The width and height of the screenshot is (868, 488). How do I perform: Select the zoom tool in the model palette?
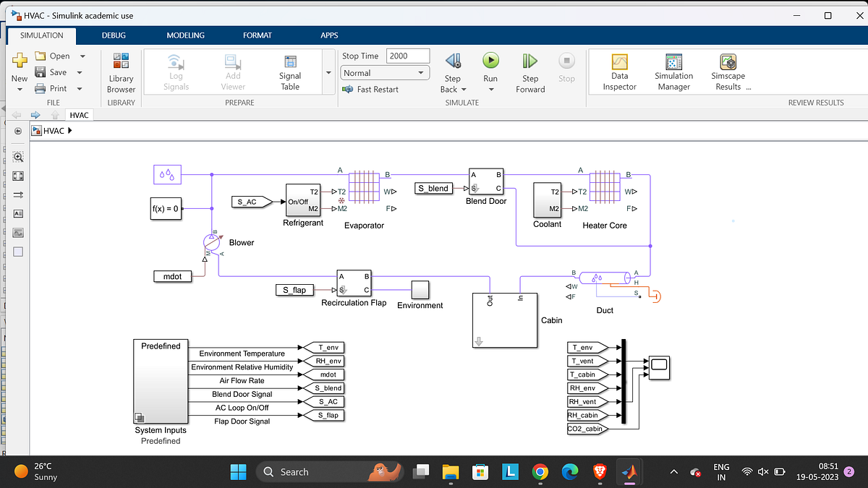(17, 156)
